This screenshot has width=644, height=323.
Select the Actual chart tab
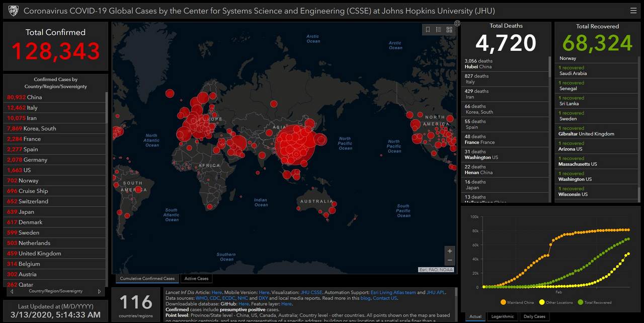coord(475,316)
